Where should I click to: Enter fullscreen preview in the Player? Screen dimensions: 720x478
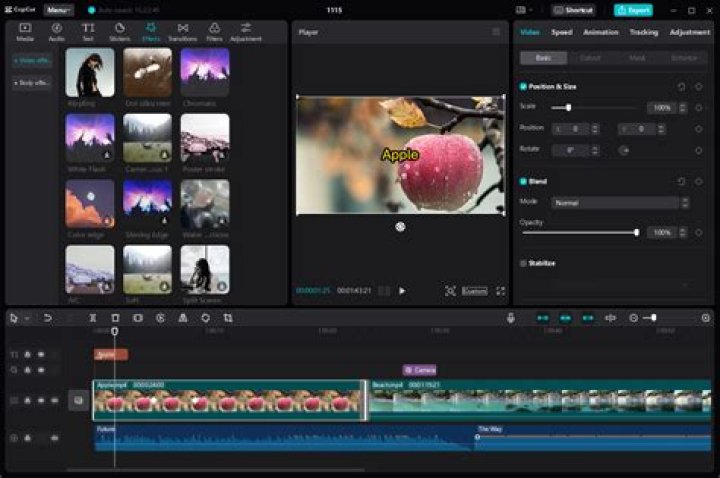point(501,291)
